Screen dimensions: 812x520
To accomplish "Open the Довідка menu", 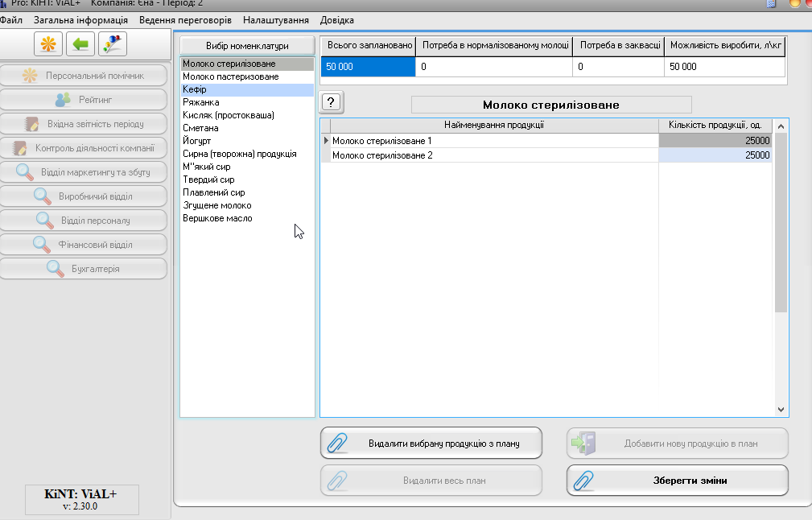I will point(337,20).
